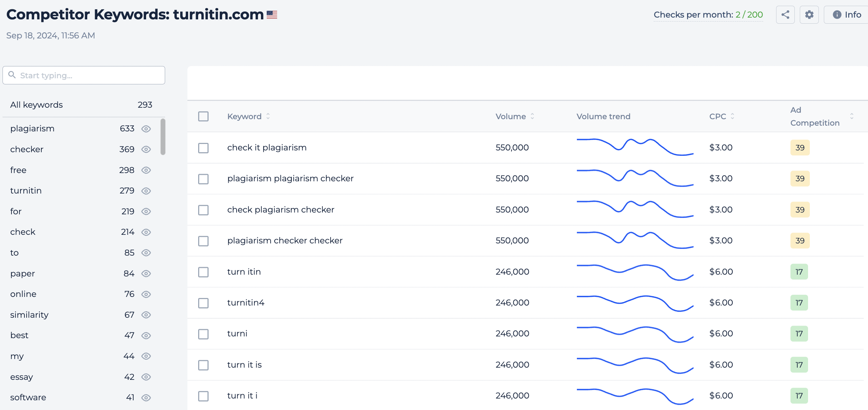
Task: Click the 550,000 volume for 'check plagiarism checker'
Action: (x=512, y=210)
